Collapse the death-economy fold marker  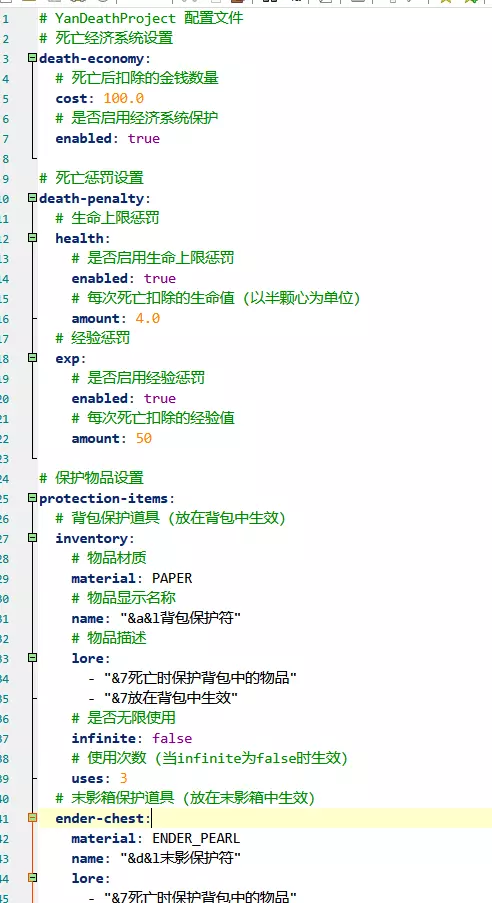click(x=32, y=58)
